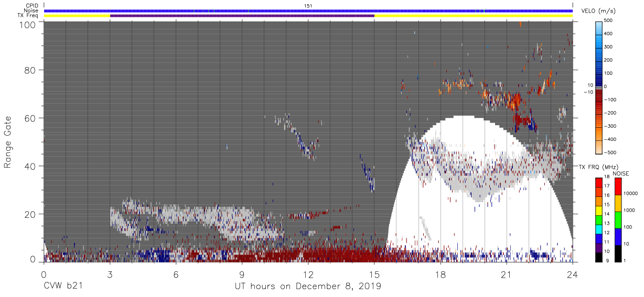Click the 14 label on TX frequency scale
644x297 pixels.
pos(607,214)
